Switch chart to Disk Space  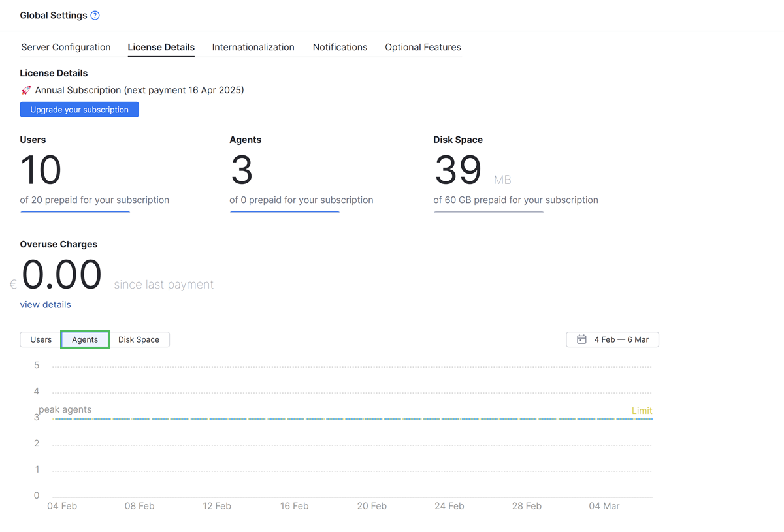point(139,339)
